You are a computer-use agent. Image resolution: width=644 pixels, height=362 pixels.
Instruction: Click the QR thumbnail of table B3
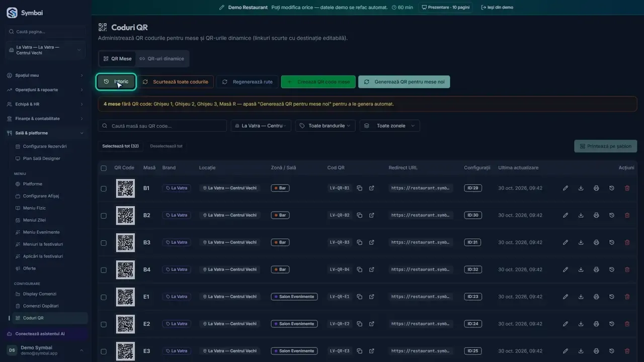(125, 242)
